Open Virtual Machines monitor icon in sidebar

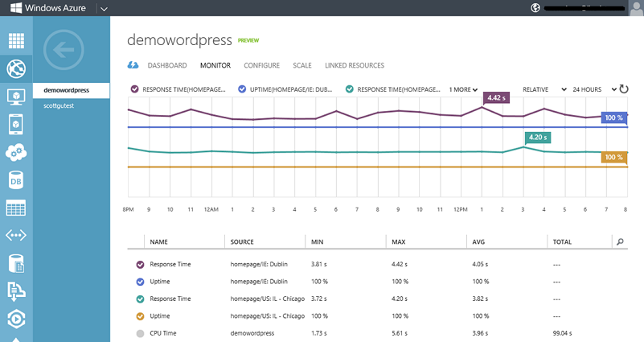[16, 97]
